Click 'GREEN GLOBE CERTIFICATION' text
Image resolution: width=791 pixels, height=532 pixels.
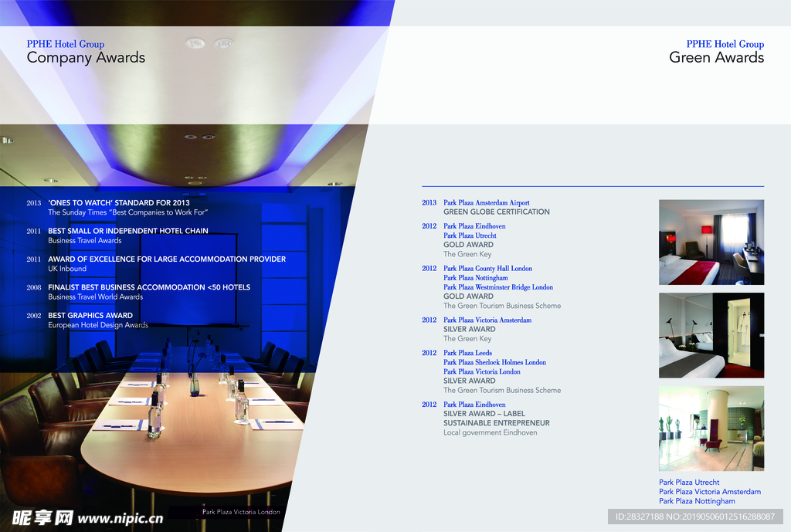(496, 212)
